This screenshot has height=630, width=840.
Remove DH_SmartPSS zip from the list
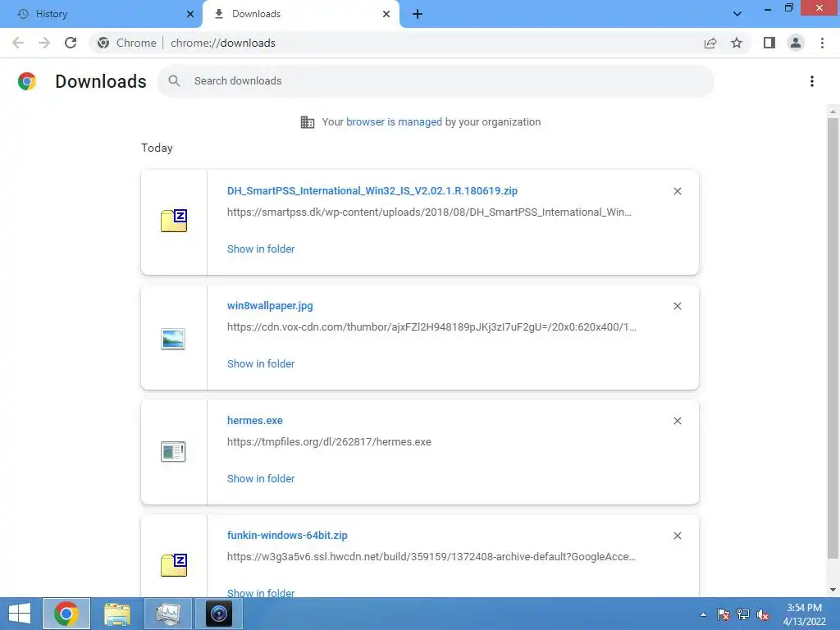tap(678, 191)
